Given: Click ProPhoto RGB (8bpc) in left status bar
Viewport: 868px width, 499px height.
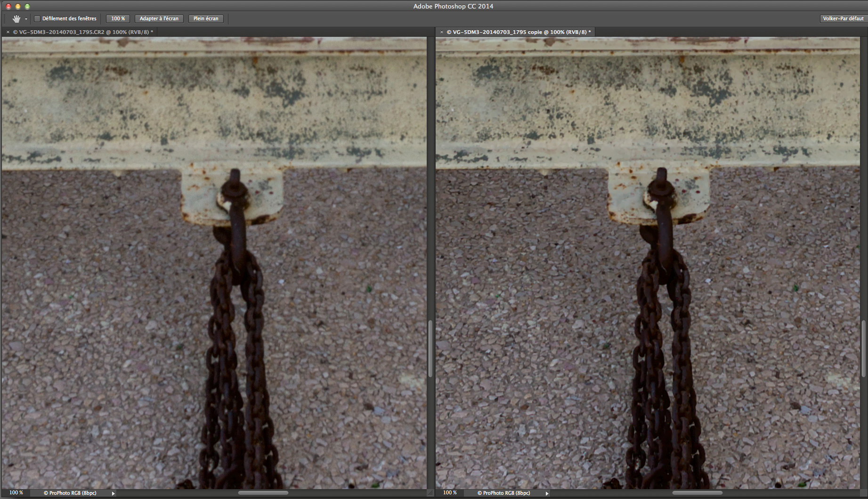Looking at the screenshot, I should (x=70, y=493).
